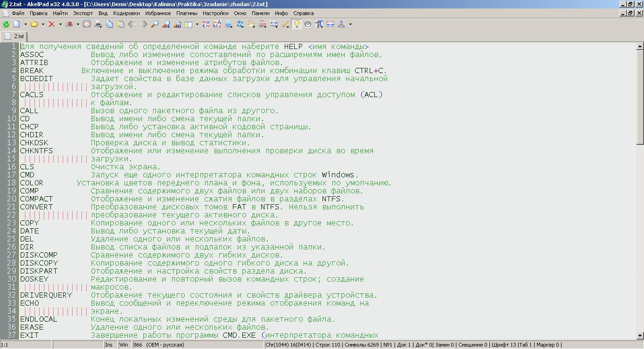Change letter case with the MA/Ma icon
The width and height of the screenshot is (644, 349).
click(x=217, y=24)
